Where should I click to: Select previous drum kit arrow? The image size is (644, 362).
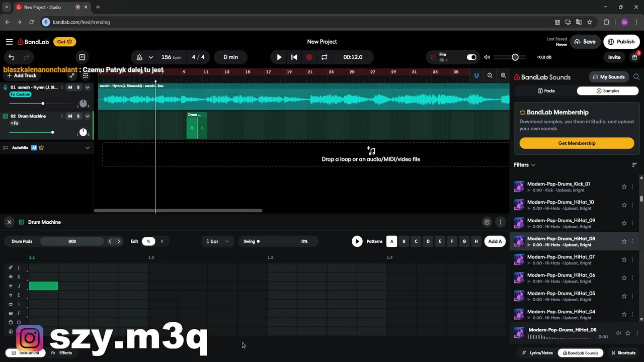[110, 241]
